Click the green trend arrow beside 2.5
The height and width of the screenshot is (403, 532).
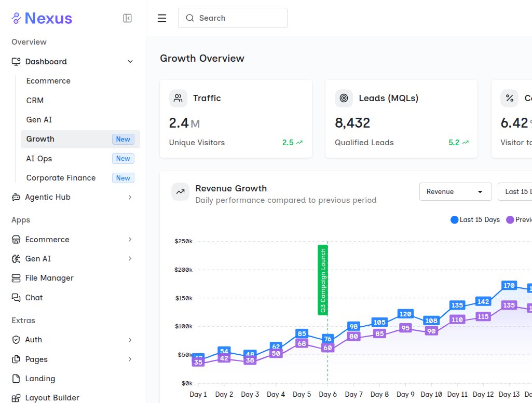pos(299,143)
